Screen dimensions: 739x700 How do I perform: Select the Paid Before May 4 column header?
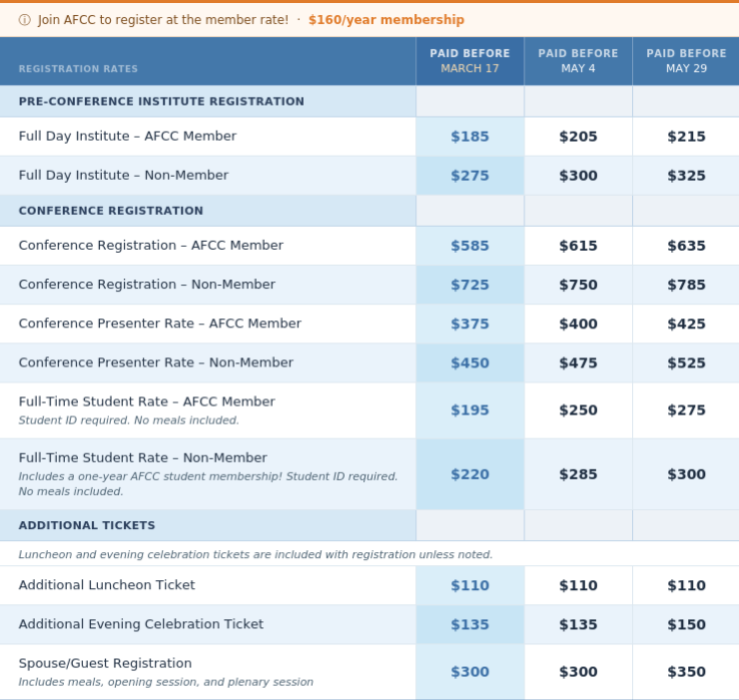pos(578,61)
